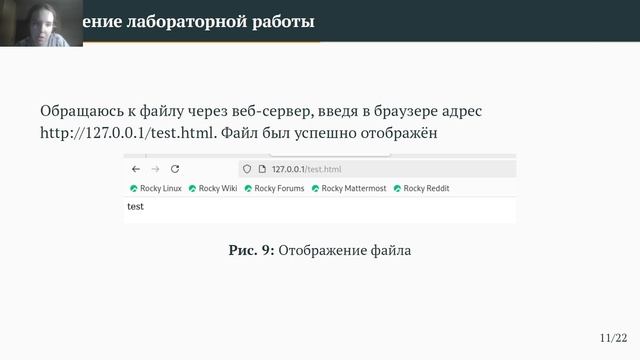
Task: Click the shield tracking protection icon
Action: 247,169
